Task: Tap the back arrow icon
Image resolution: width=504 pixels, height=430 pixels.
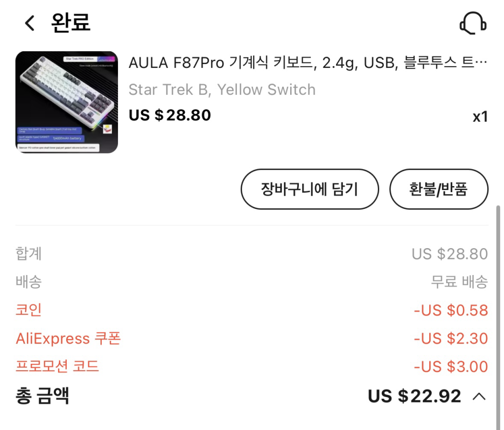Action: (x=30, y=23)
